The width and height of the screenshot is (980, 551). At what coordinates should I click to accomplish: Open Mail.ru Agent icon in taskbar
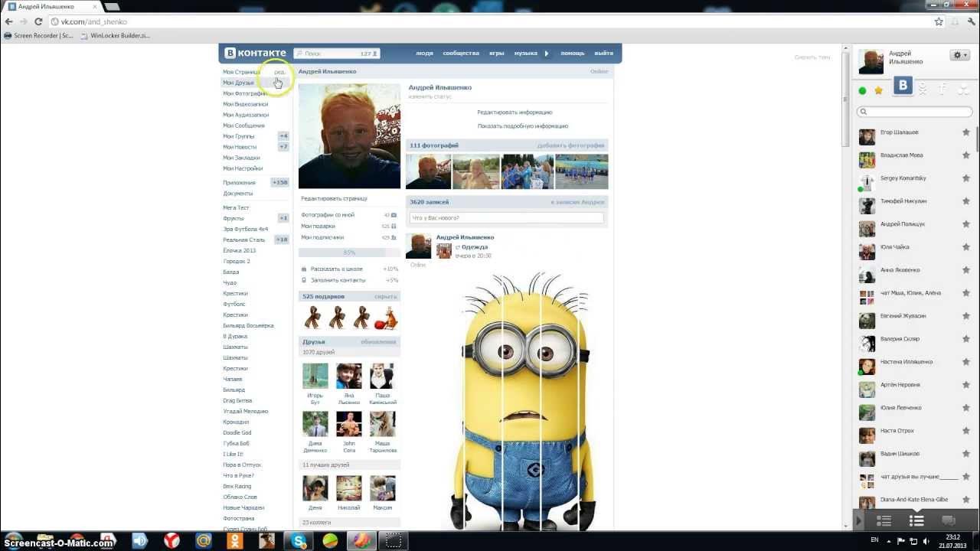[204, 541]
